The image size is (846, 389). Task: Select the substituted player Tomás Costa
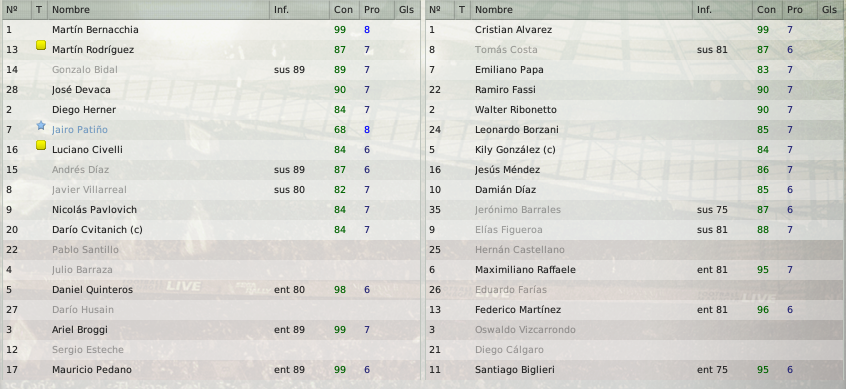[635, 50]
